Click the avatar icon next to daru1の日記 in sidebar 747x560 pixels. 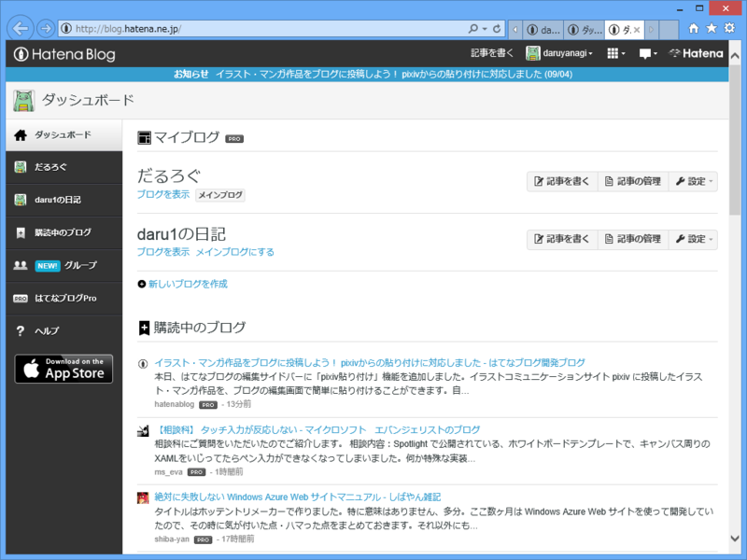tap(20, 200)
